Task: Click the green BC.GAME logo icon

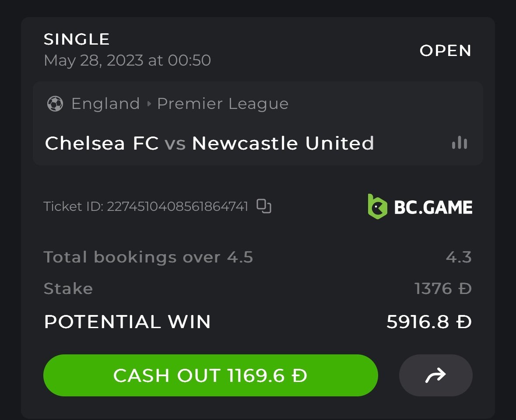Action: pyautogui.click(x=377, y=206)
